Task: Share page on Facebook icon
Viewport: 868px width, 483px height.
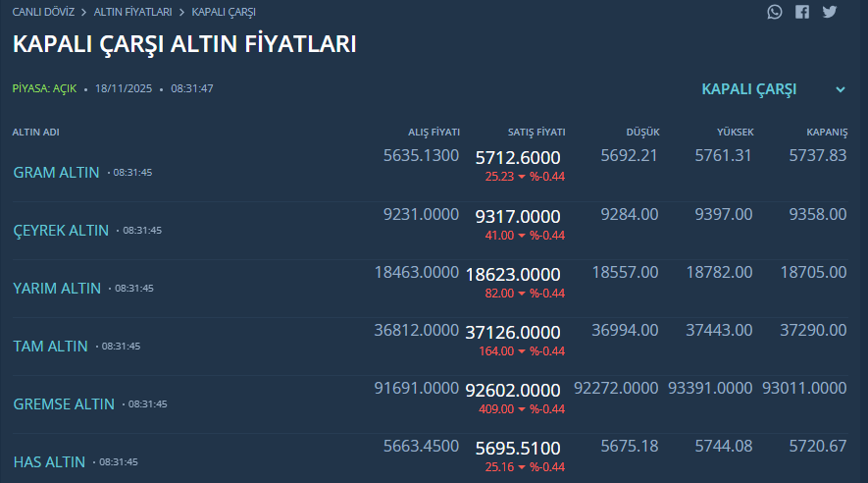Action: (802, 12)
